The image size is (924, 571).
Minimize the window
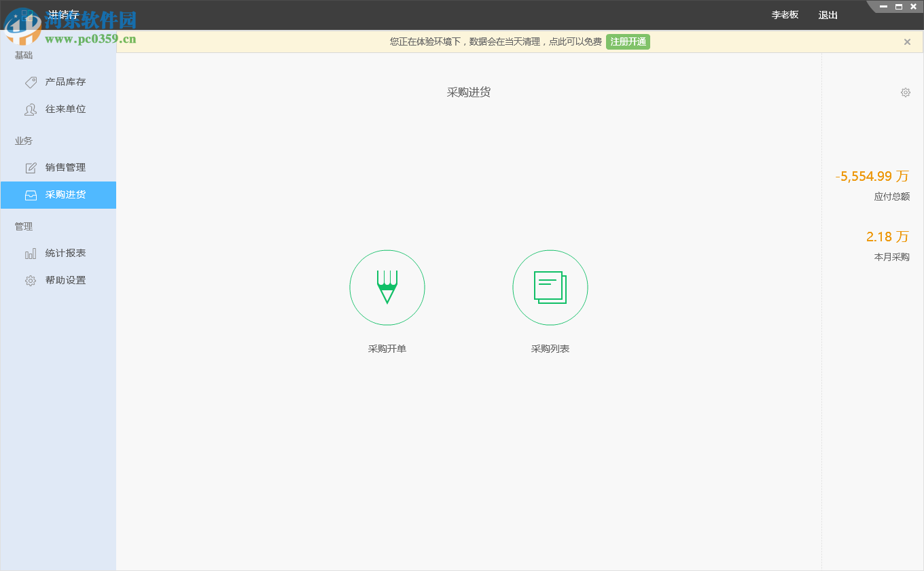(x=883, y=7)
